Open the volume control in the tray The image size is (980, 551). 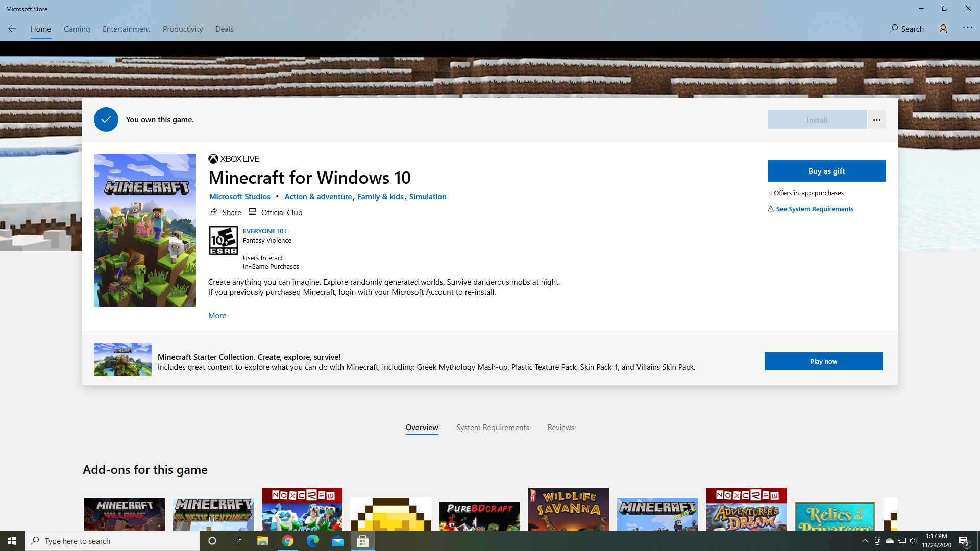pos(914,541)
